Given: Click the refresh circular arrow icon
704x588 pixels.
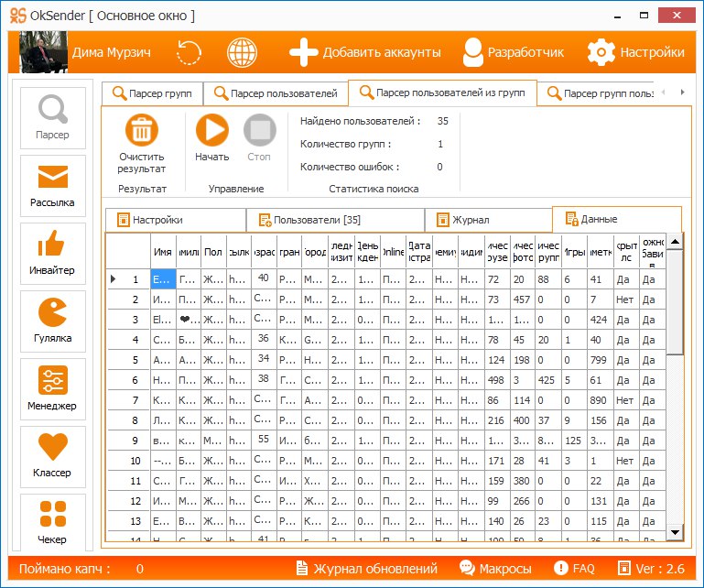Looking at the screenshot, I should click(x=189, y=52).
